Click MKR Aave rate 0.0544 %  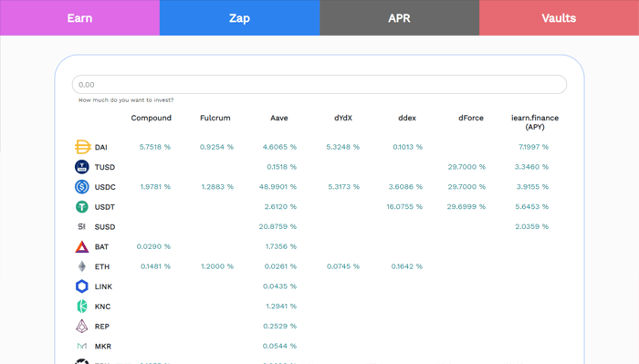[279, 346]
